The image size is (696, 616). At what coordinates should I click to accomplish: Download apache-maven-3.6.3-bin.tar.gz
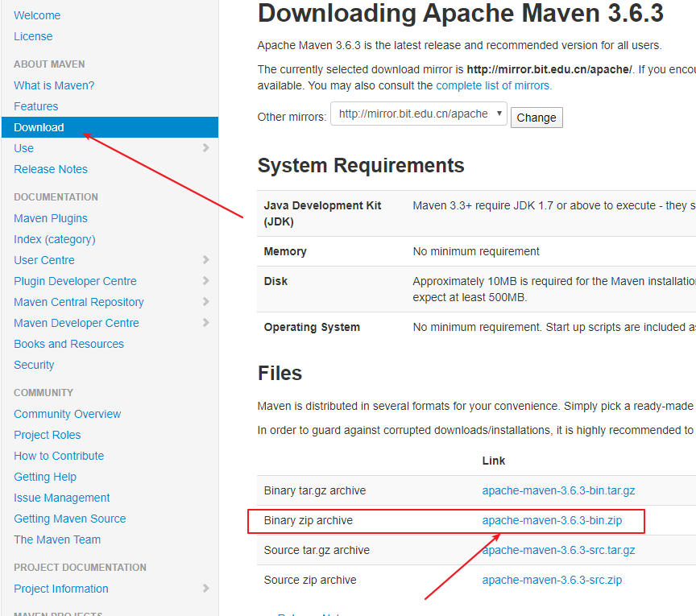pos(558,491)
